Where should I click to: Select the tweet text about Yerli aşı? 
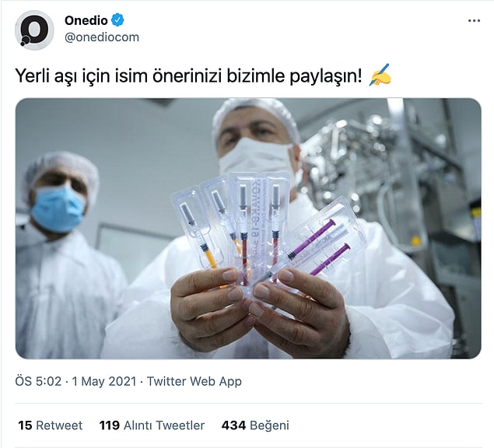(189, 76)
